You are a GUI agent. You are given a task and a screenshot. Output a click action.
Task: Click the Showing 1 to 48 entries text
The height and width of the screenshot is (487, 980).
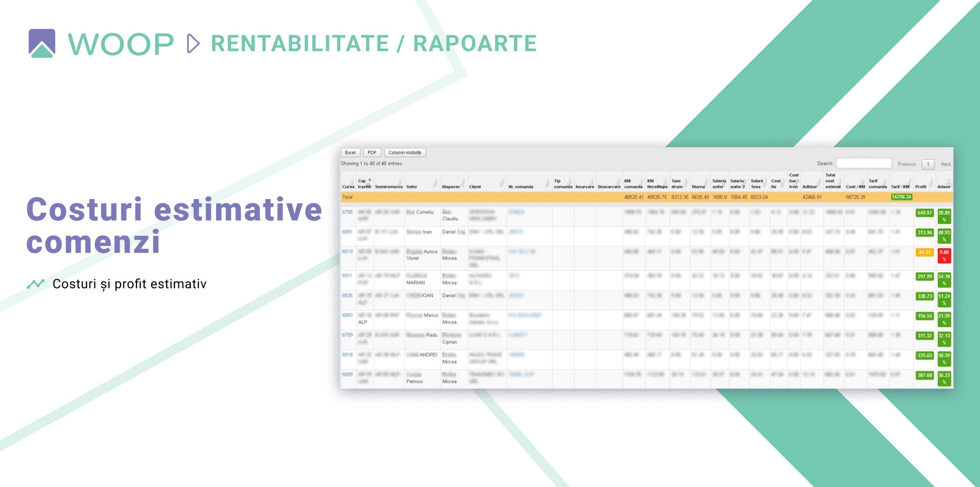click(x=371, y=163)
